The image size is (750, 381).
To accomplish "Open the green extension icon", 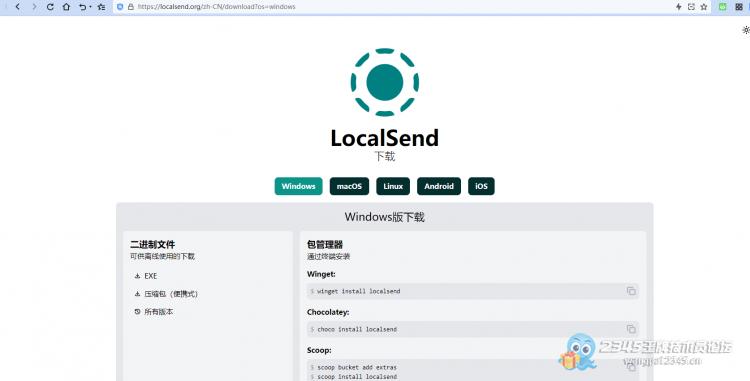I will 723,7.
